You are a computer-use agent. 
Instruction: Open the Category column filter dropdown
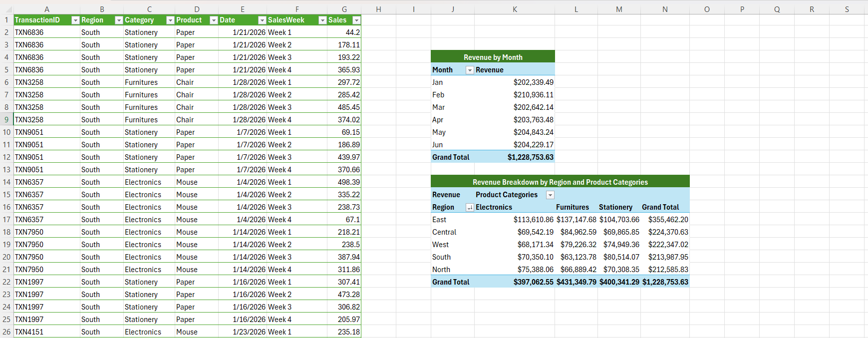[170, 20]
